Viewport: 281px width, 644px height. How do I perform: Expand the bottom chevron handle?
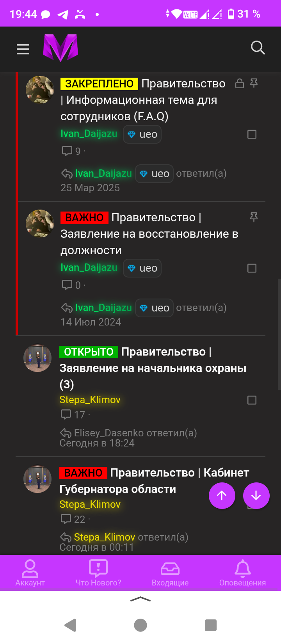point(140,599)
